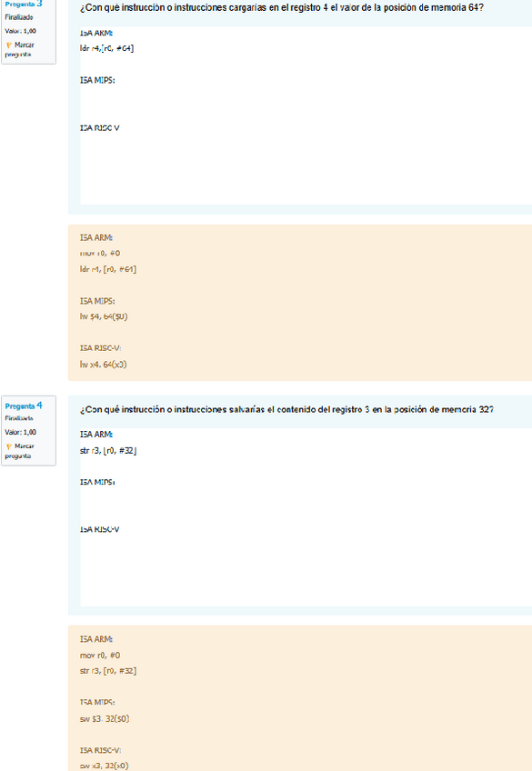The height and width of the screenshot is (771, 532).
Task: Flag question 4 via Marcar pregunta link
Action: click(x=20, y=451)
